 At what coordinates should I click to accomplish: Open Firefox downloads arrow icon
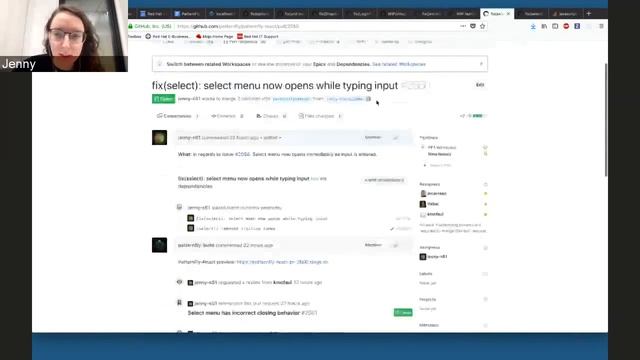click(533, 26)
